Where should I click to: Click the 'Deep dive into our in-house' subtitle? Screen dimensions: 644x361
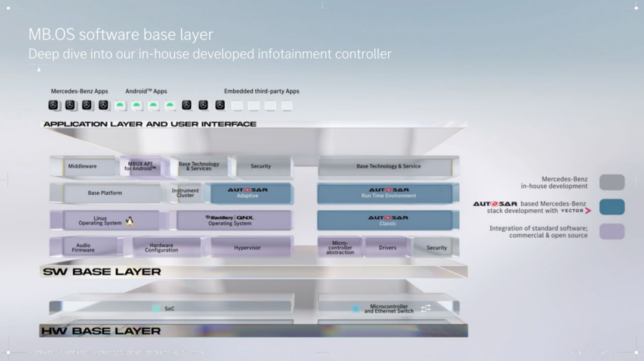point(210,54)
